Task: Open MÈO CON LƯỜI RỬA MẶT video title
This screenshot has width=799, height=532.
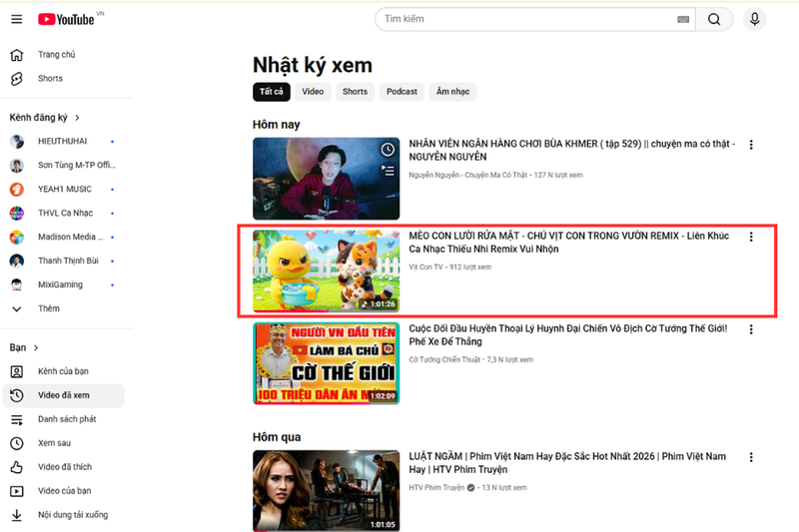Action: coord(568,243)
